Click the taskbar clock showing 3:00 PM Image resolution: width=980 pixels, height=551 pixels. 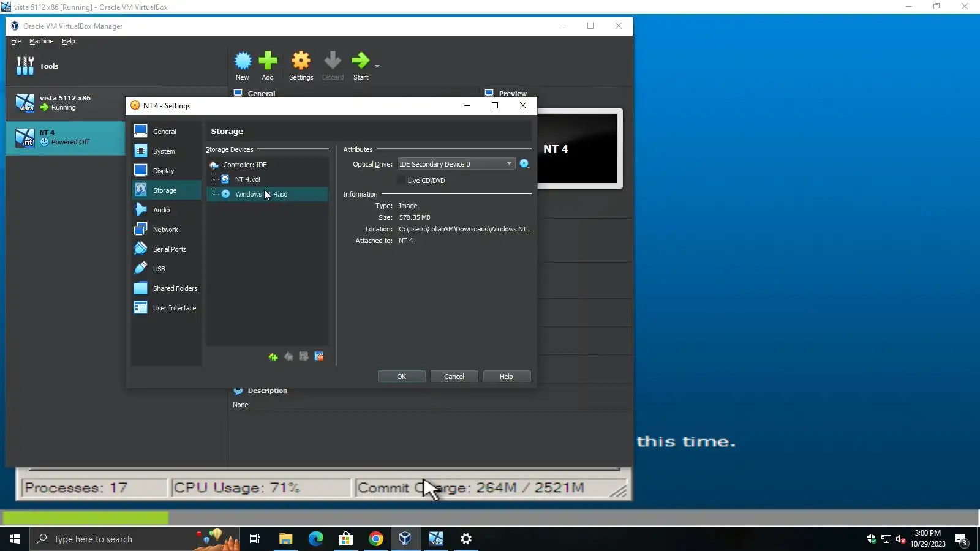(927, 539)
